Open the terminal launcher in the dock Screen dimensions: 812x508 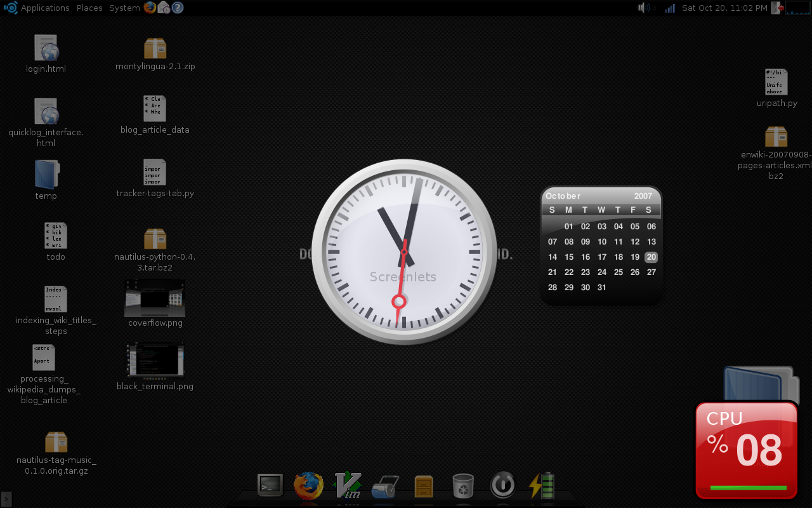[270, 485]
